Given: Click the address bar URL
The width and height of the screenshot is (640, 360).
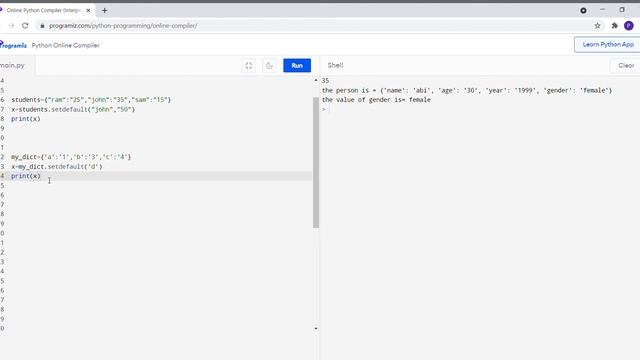Looking at the screenshot, I should [123, 26].
